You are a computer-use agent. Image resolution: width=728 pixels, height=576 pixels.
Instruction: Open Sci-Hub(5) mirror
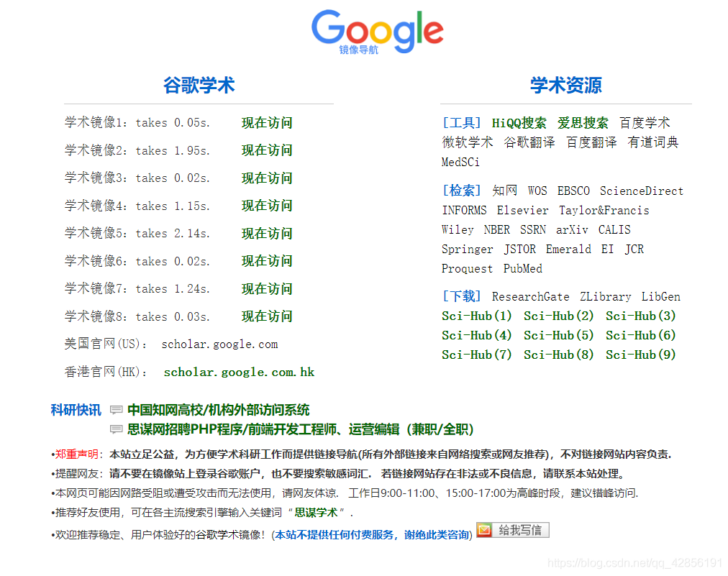[x=559, y=336]
